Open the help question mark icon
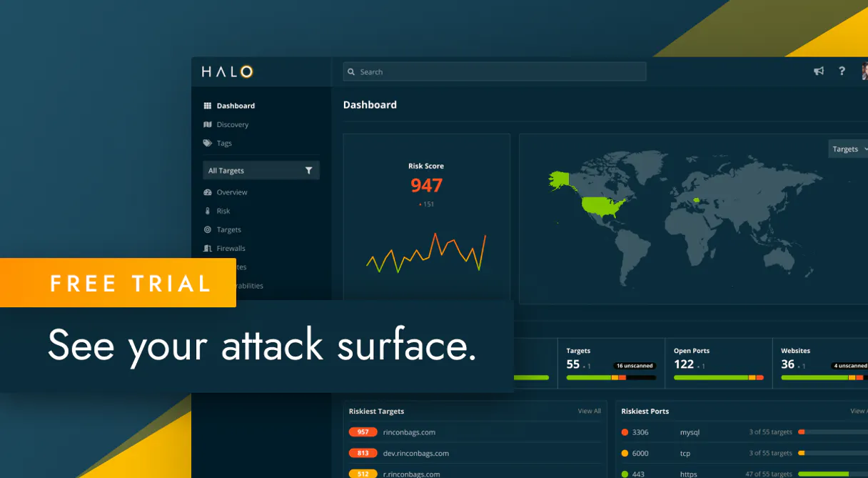The image size is (868, 478). [842, 71]
